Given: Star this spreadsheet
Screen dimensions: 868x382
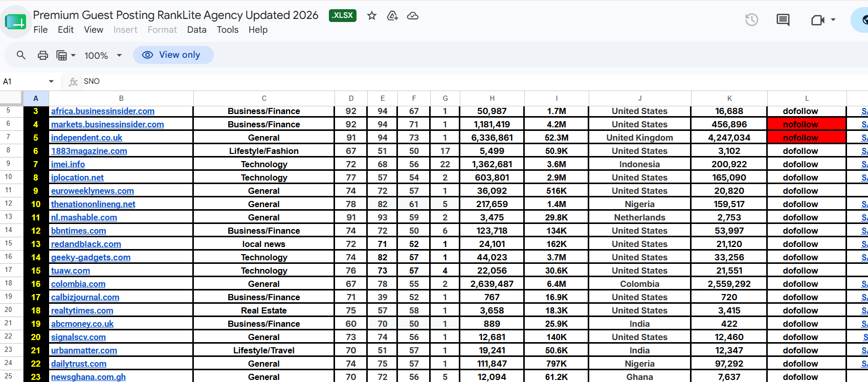Looking at the screenshot, I should pyautogui.click(x=372, y=16).
